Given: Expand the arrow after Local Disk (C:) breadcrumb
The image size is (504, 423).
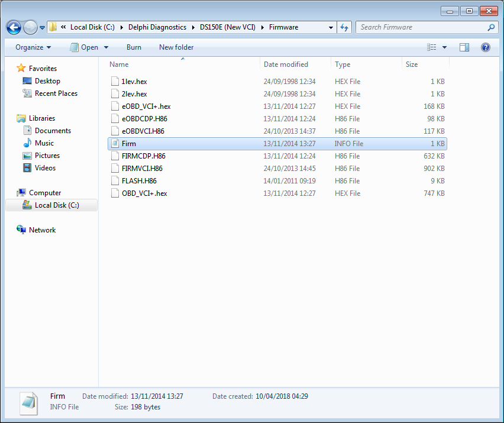Looking at the screenshot, I should coord(121,28).
